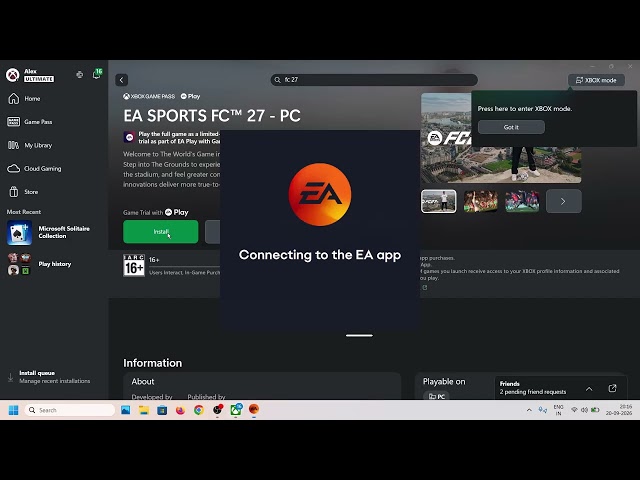Click the Xbox Game Pass badge
Image resolution: width=640 pixels, height=480 pixels.
click(x=149, y=96)
